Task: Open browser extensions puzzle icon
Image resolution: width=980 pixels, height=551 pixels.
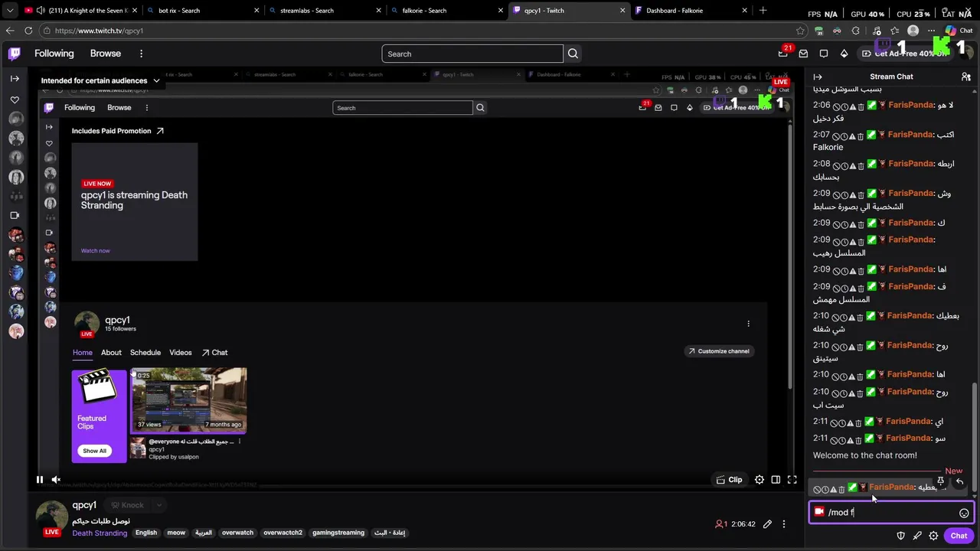Action: tap(855, 31)
